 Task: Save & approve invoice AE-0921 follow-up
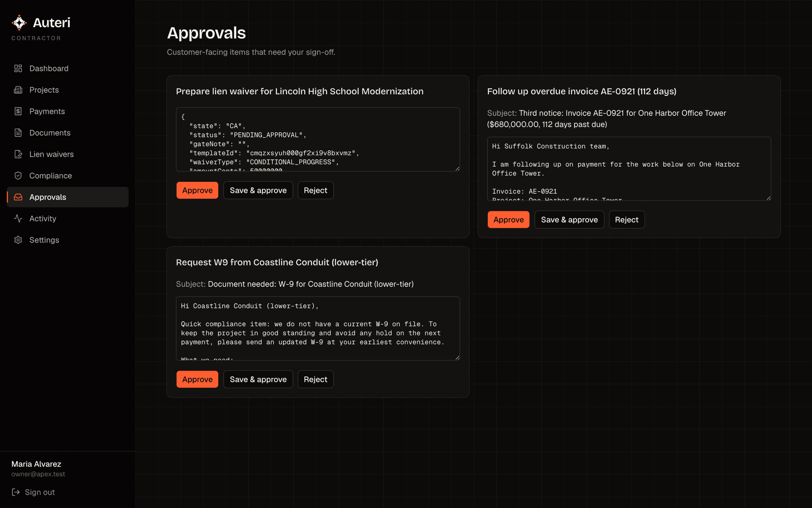coord(569,219)
